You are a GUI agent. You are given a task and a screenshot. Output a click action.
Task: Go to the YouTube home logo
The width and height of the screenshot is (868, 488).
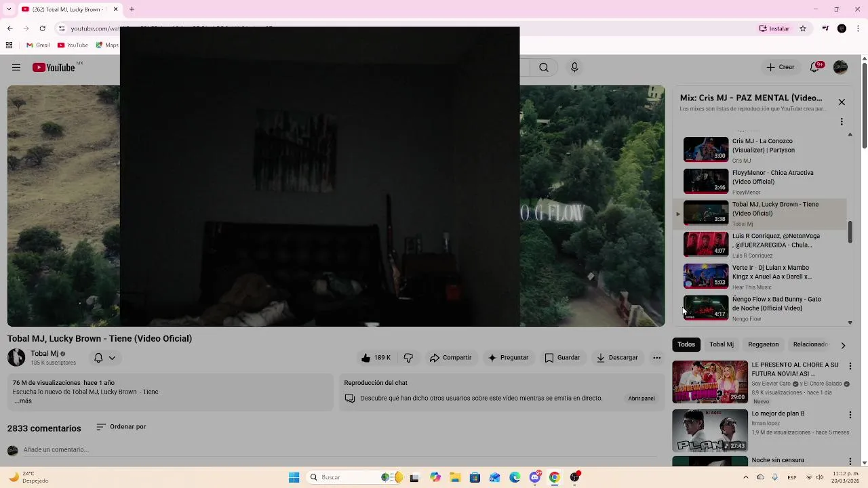[x=54, y=67]
